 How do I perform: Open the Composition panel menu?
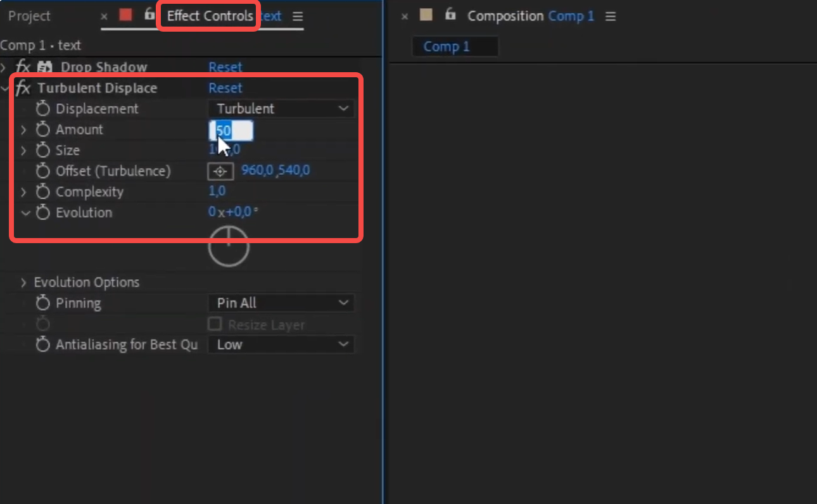point(611,16)
